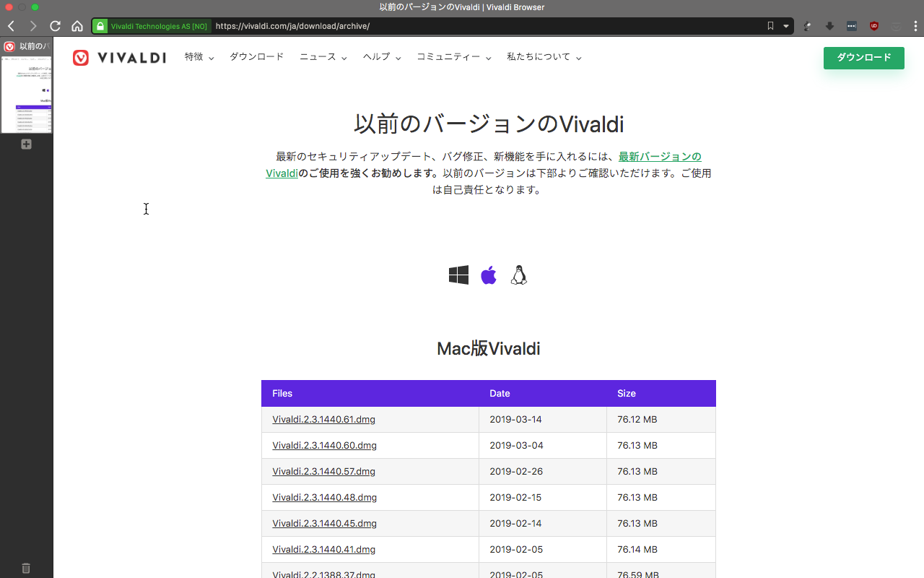Select the Vivaldi tab in the tab sidebar
Screen dimensions: 924x578
coord(27,46)
